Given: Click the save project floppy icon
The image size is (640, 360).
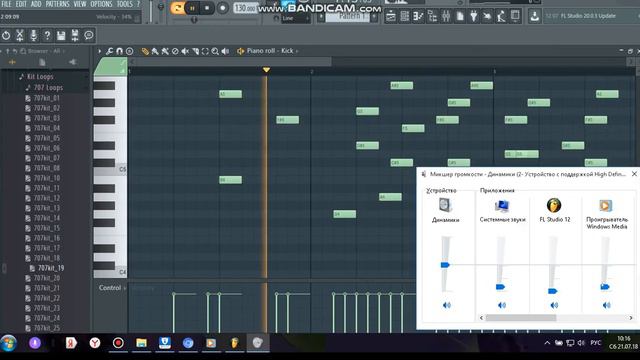Looking at the screenshot, I should click(61, 36).
